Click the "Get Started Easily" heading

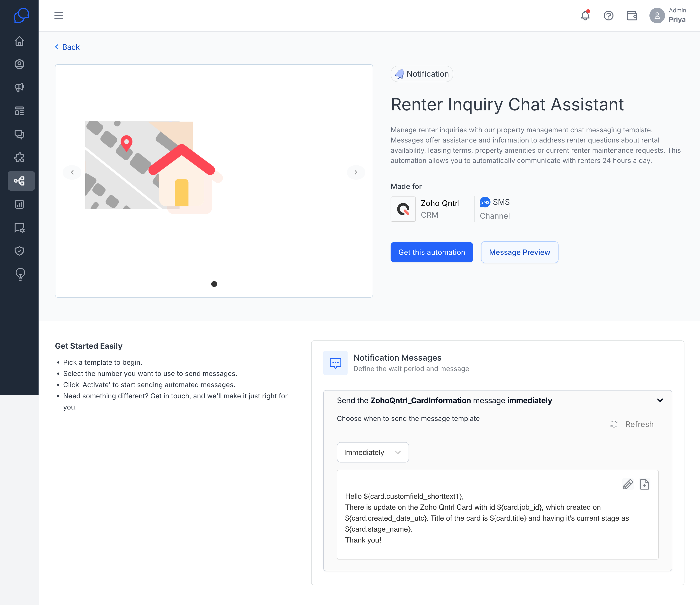tap(88, 346)
